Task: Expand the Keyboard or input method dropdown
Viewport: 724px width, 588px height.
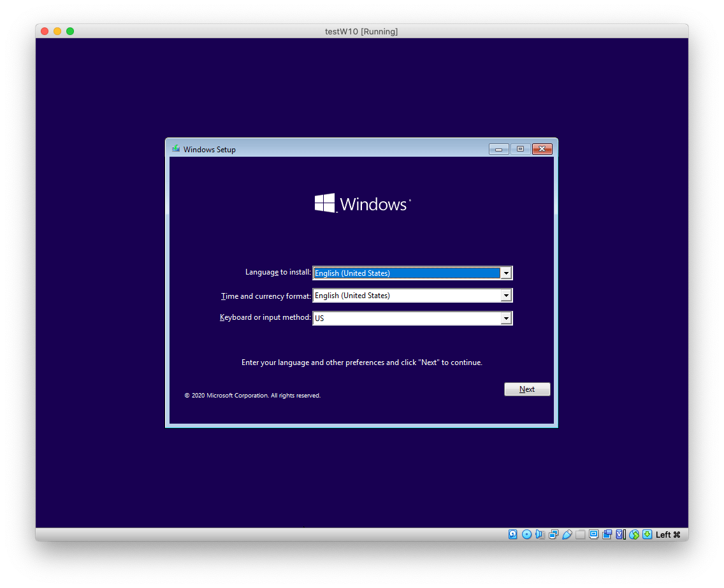Action: 506,317
